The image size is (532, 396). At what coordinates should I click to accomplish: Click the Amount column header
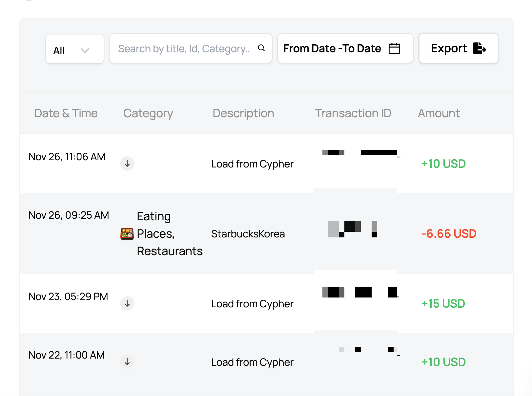click(x=439, y=113)
